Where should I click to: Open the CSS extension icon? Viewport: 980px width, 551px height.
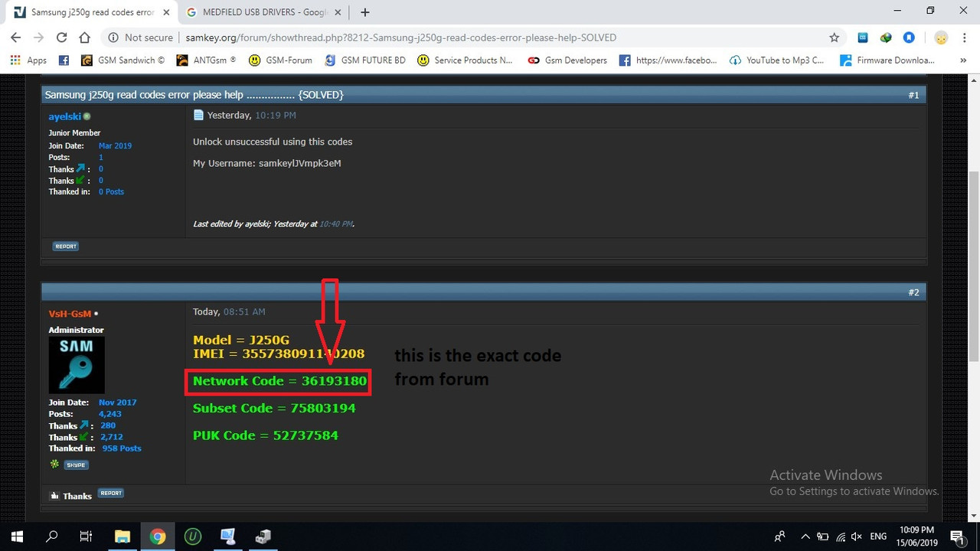863,37
